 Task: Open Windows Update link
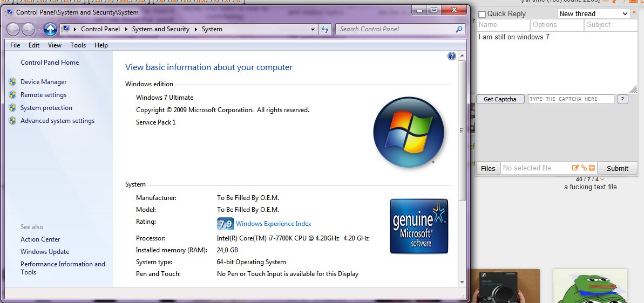tap(45, 252)
